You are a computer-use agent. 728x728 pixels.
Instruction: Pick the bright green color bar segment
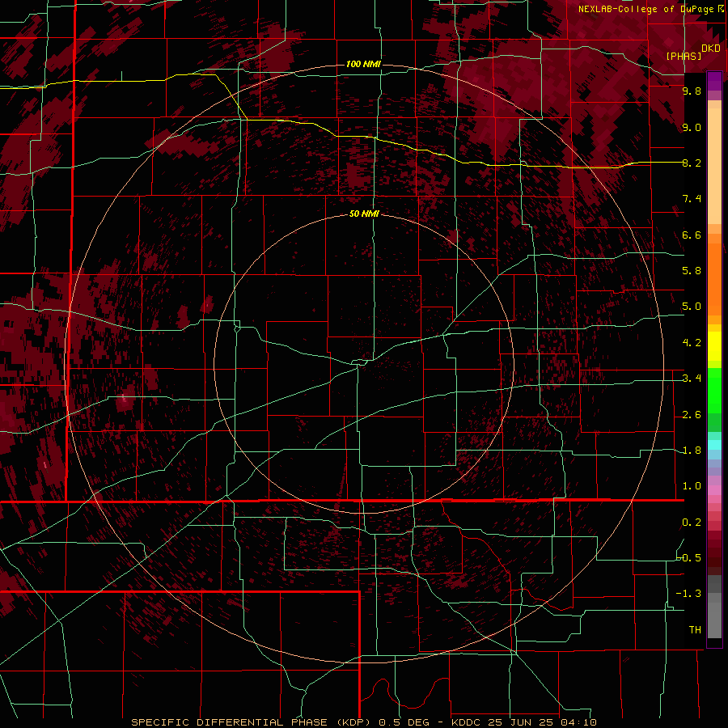pyautogui.click(x=714, y=390)
